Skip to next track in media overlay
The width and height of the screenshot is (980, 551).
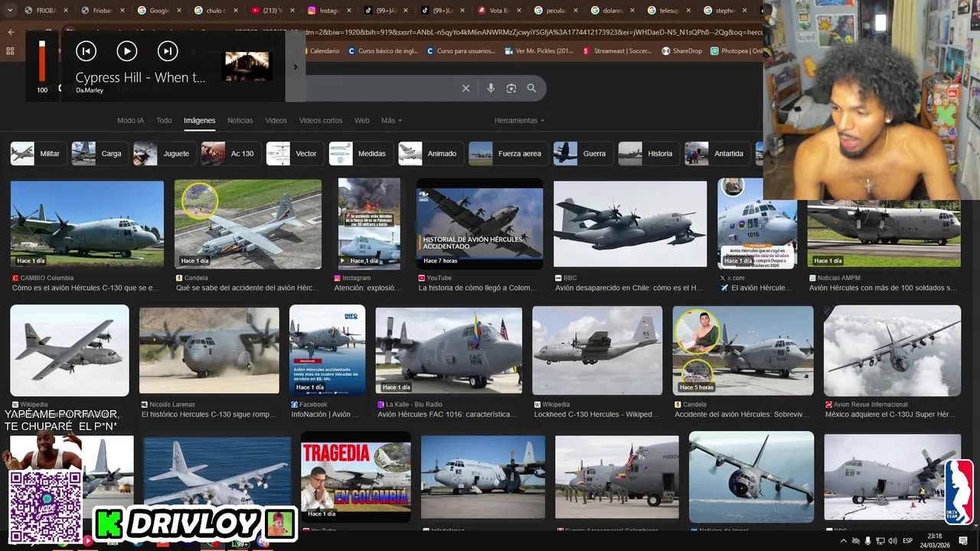[x=168, y=51]
